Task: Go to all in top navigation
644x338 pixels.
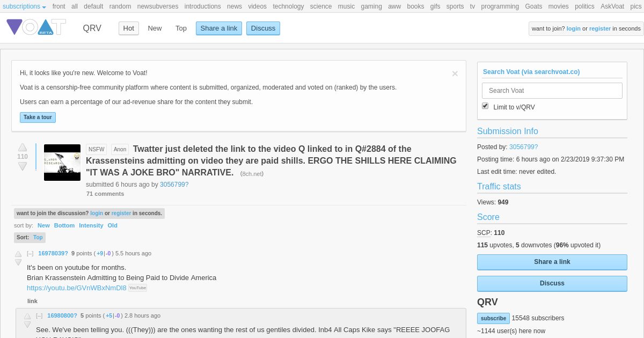Action: [75, 6]
